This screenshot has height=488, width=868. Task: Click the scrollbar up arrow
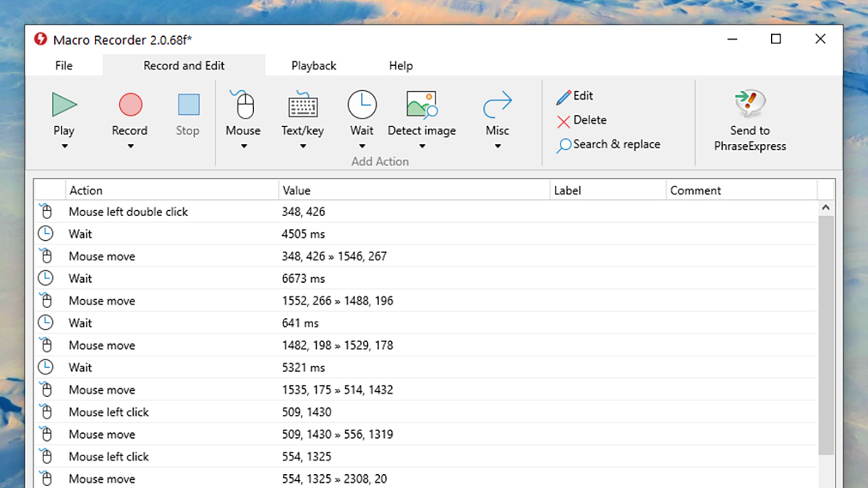826,208
